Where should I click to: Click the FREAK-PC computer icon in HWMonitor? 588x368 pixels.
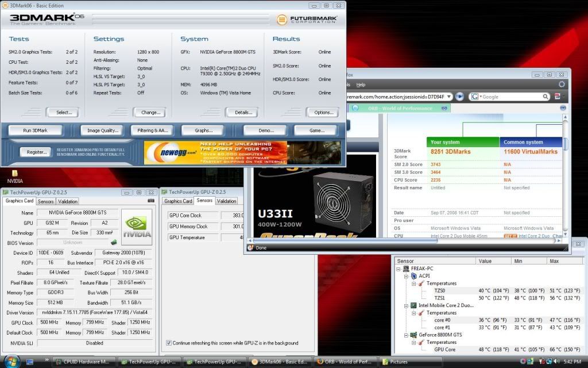click(x=406, y=269)
